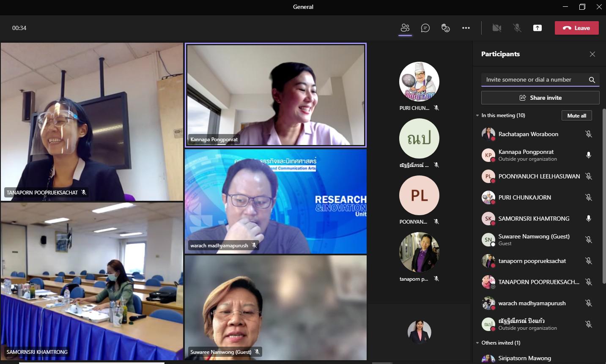Image resolution: width=606 pixels, height=364 pixels.
Task: Leave the meeting
Action: (577, 28)
